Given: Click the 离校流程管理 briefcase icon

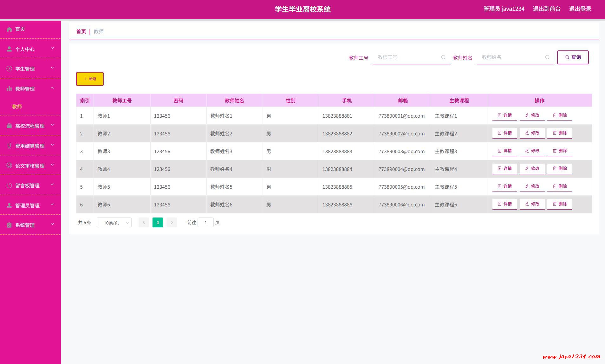Looking at the screenshot, I should point(9,126).
